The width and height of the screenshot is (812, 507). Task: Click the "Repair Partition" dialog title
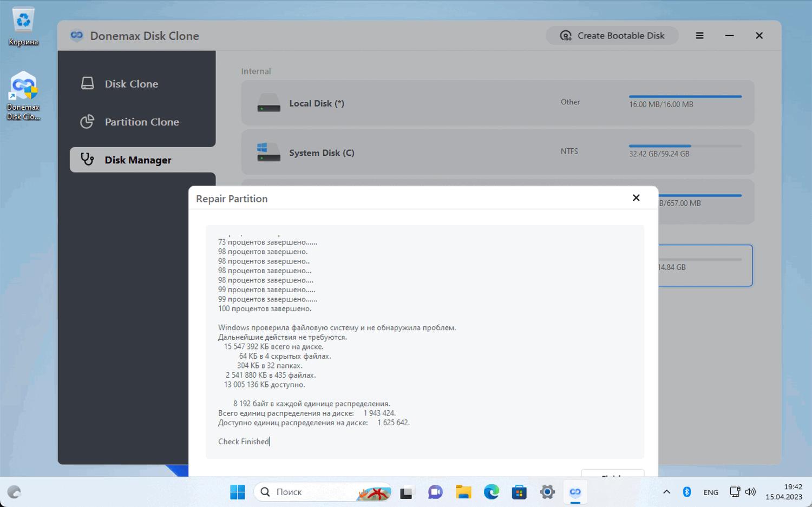click(232, 199)
